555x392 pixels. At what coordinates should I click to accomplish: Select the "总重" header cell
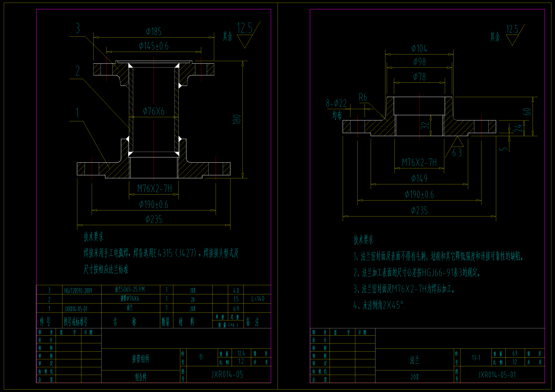point(235,317)
